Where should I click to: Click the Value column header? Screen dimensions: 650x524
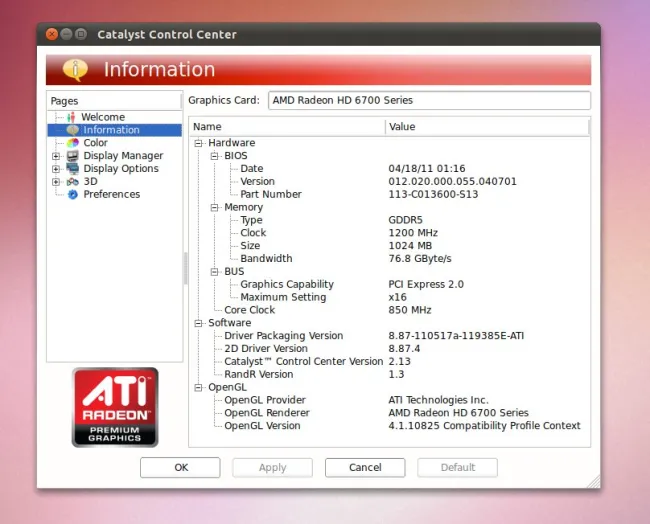click(x=487, y=127)
